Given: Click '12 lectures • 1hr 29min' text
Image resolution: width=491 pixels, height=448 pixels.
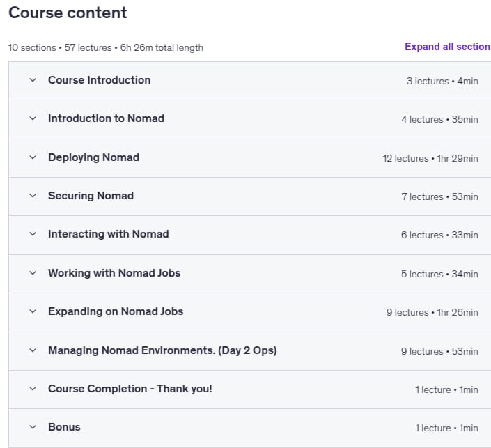Looking at the screenshot, I should (430, 159).
